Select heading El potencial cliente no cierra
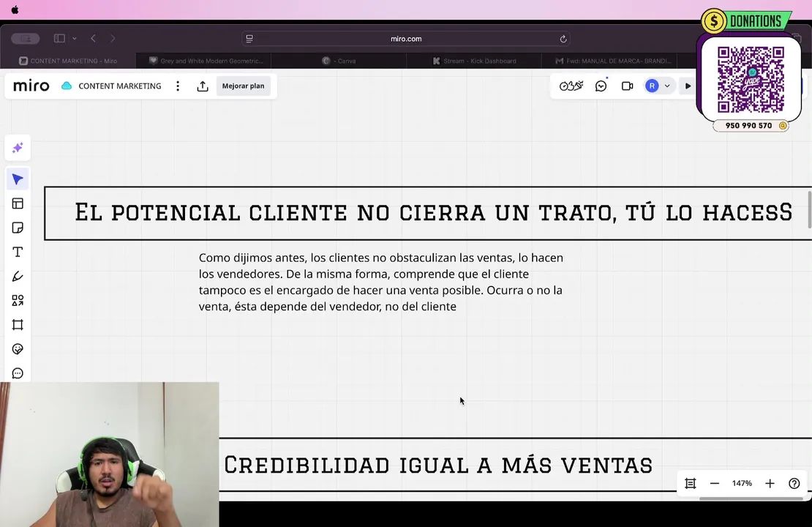 (x=433, y=212)
